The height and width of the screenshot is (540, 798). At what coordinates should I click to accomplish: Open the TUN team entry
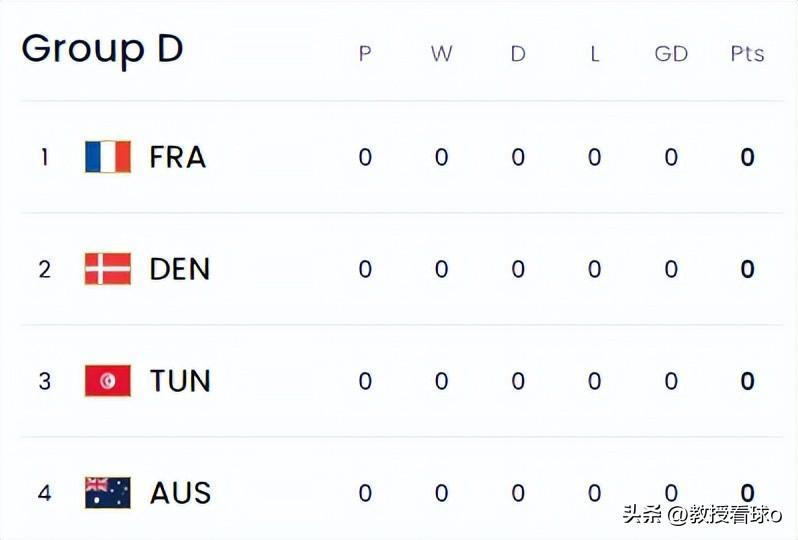point(180,381)
